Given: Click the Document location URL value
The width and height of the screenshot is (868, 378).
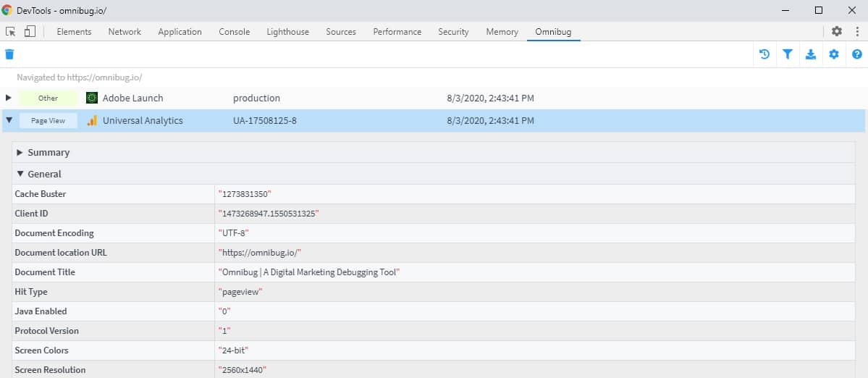Looking at the screenshot, I should click(260, 253).
